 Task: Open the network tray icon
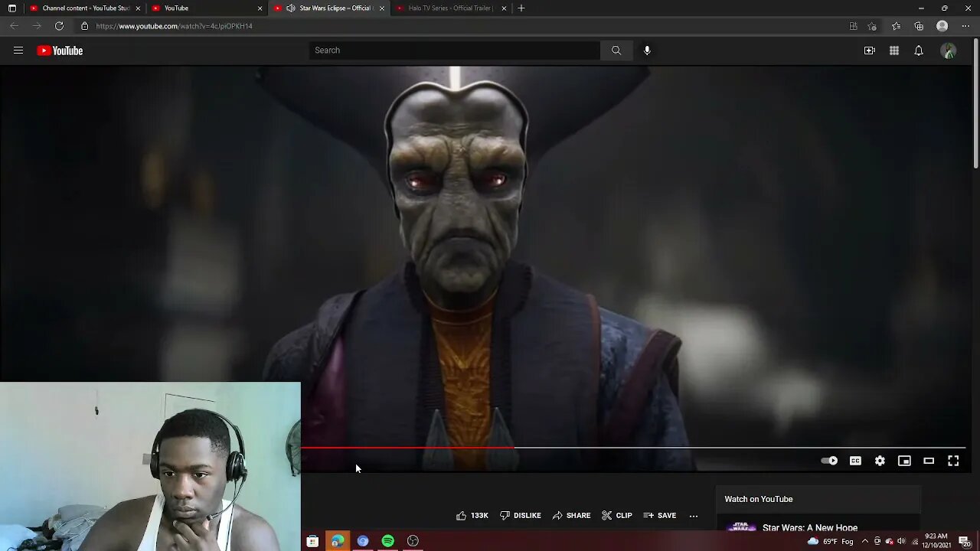point(915,541)
